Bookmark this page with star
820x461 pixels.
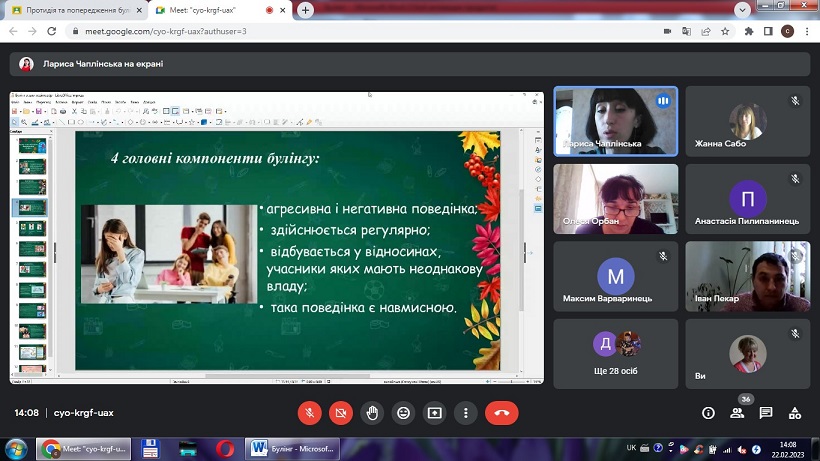[x=725, y=31]
